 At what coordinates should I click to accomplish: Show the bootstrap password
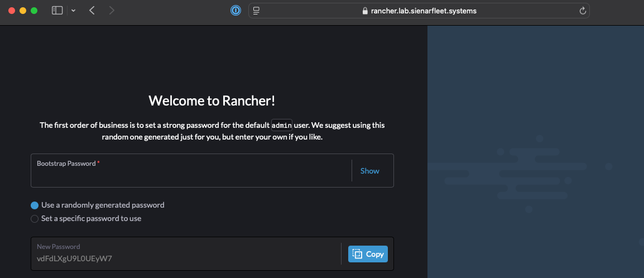pos(369,171)
